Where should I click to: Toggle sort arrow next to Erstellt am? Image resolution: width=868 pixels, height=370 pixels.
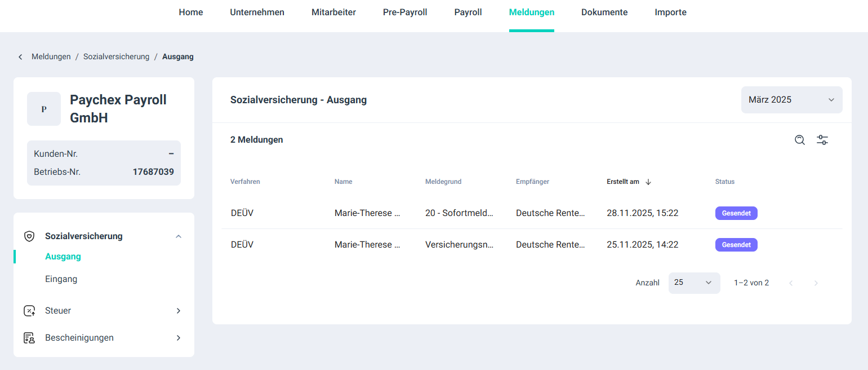coord(648,182)
